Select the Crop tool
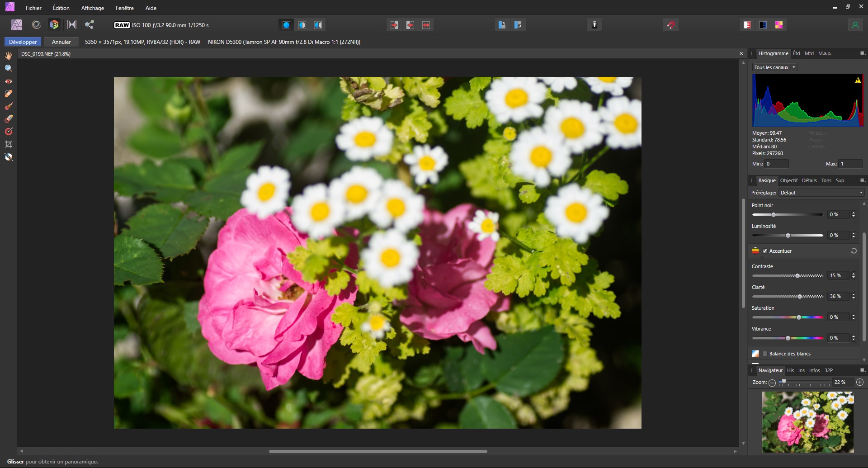The height and width of the screenshot is (468, 868). [x=9, y=144]
